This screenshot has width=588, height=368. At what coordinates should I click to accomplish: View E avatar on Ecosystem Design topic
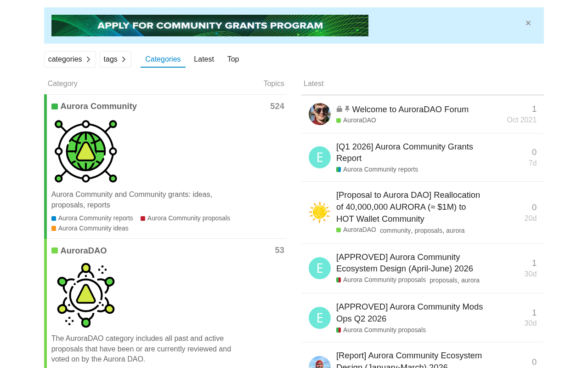(320, 268)
